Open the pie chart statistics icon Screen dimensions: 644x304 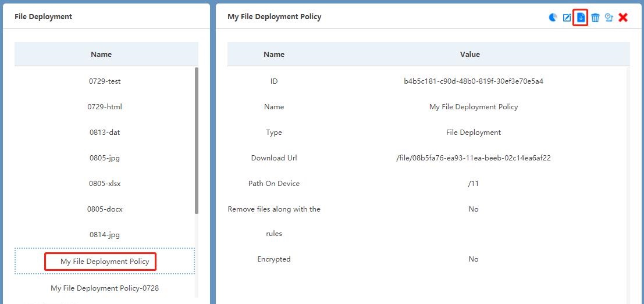(x=553, y=17)
